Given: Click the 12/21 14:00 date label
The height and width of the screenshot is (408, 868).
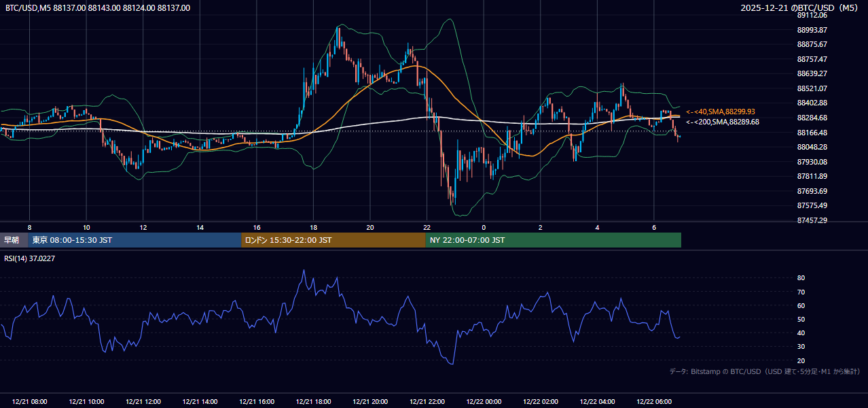Looking at the screenshot, I should pos(200,402).
